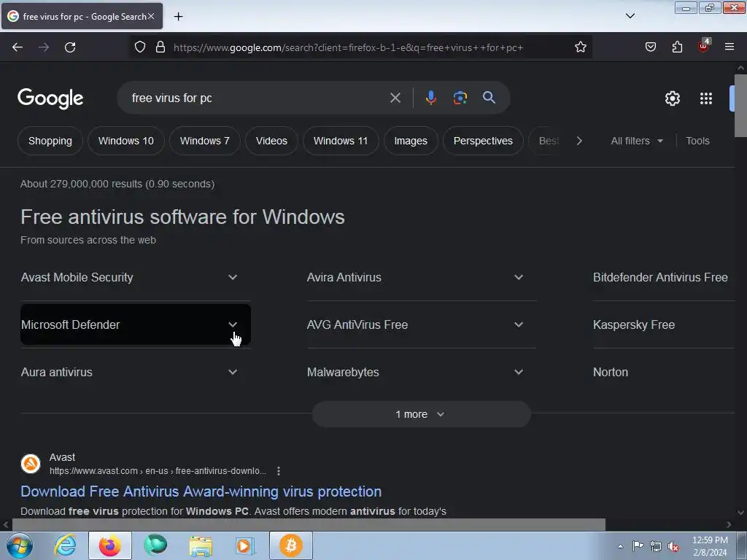
Task: Reload the current page
Action: 70,47
